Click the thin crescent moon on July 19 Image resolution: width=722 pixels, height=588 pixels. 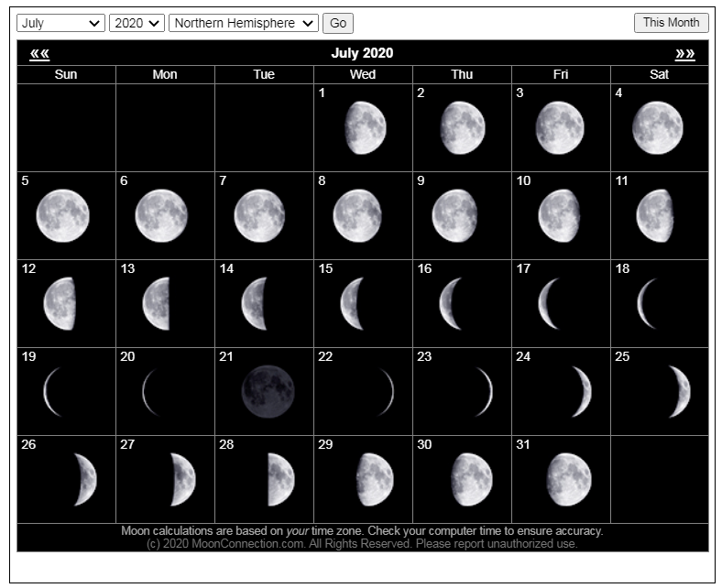(51, 391)
